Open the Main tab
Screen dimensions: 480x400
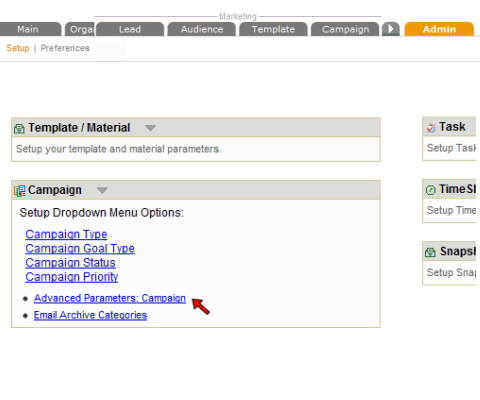(28, 29)
